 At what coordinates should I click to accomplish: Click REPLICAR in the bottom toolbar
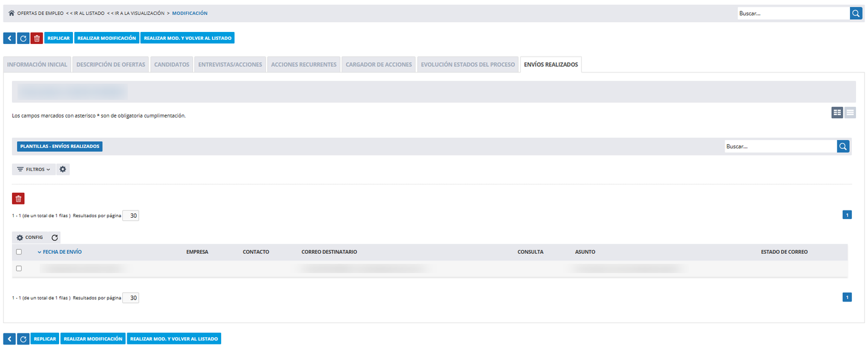45,339
